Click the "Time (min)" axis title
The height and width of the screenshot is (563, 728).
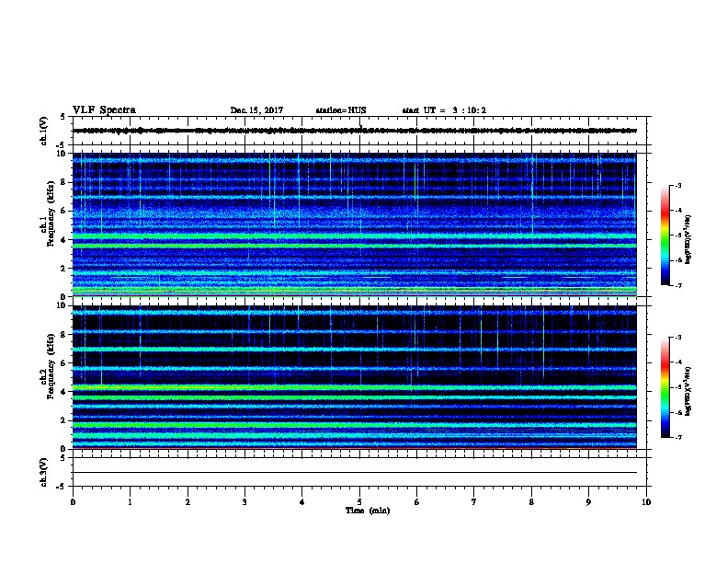(x=368, y=510)
